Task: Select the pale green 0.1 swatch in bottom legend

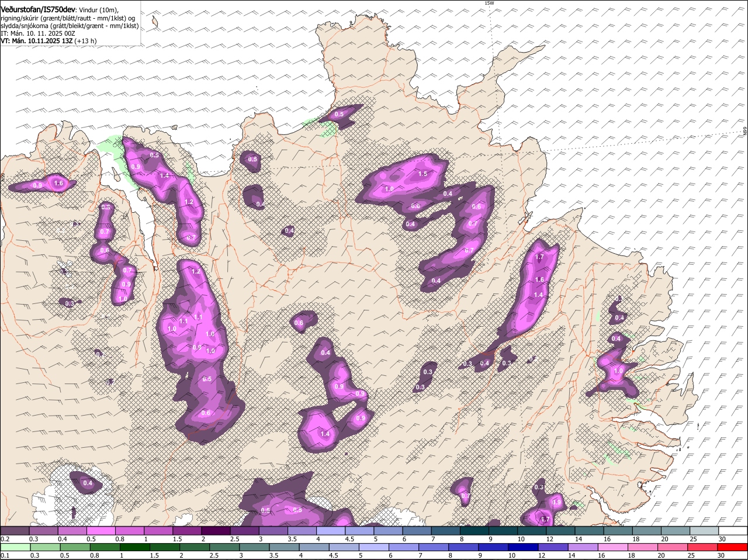Action: (15, 547)
